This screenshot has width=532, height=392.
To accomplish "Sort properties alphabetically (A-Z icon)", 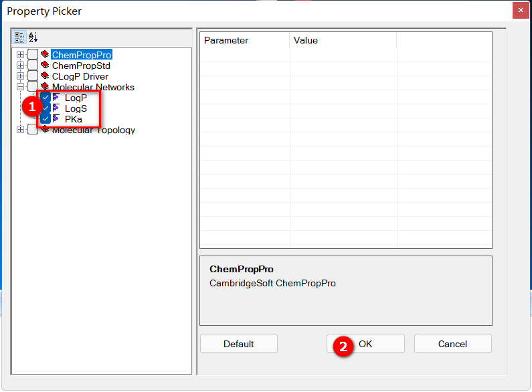I will point(33,37).
